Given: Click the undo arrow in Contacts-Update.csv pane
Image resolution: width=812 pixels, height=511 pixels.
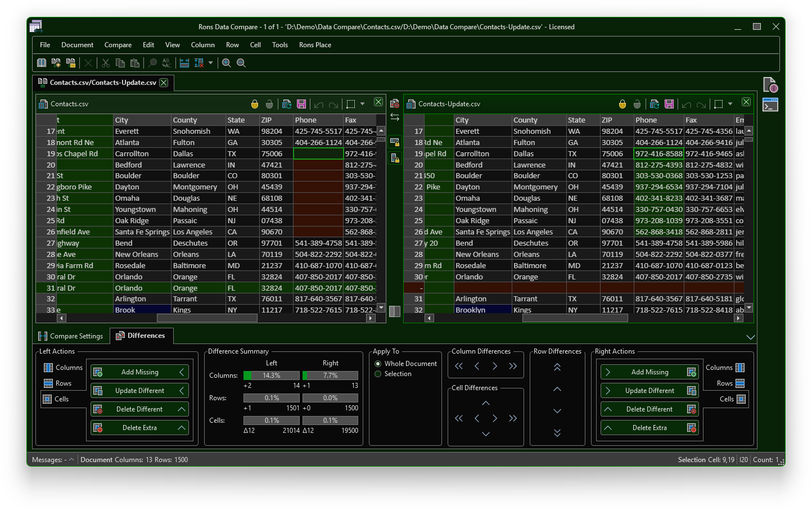Looking at the screenshot, I should (687, 105).
